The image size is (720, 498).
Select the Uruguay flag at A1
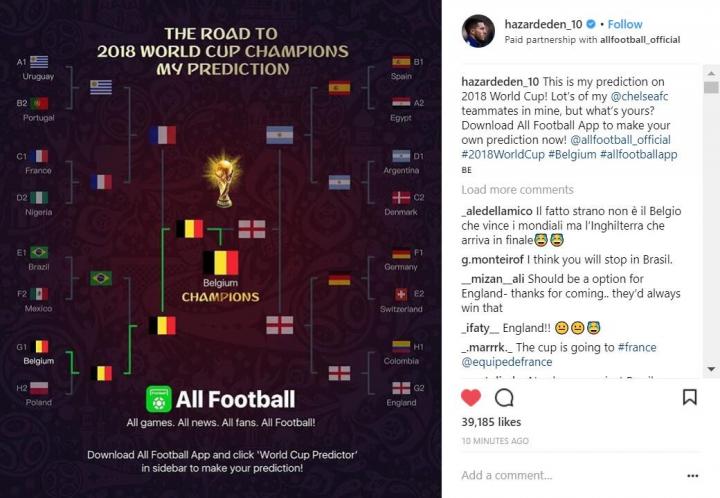coord(39,62)
